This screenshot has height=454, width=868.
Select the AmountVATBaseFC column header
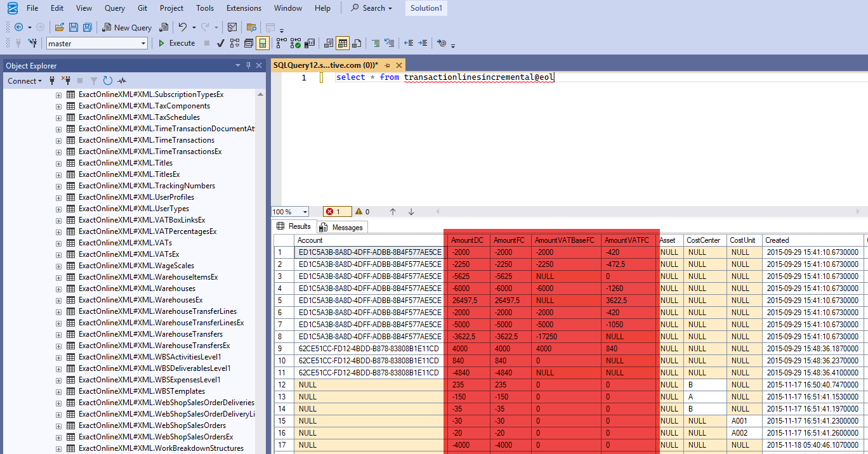pyautogui.click(x=564, y=240)
